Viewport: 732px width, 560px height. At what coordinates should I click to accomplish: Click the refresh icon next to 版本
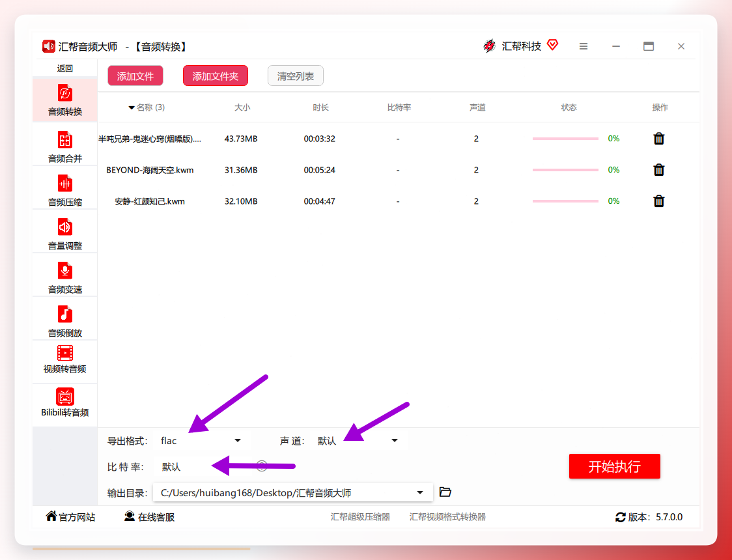coord(621,517)
